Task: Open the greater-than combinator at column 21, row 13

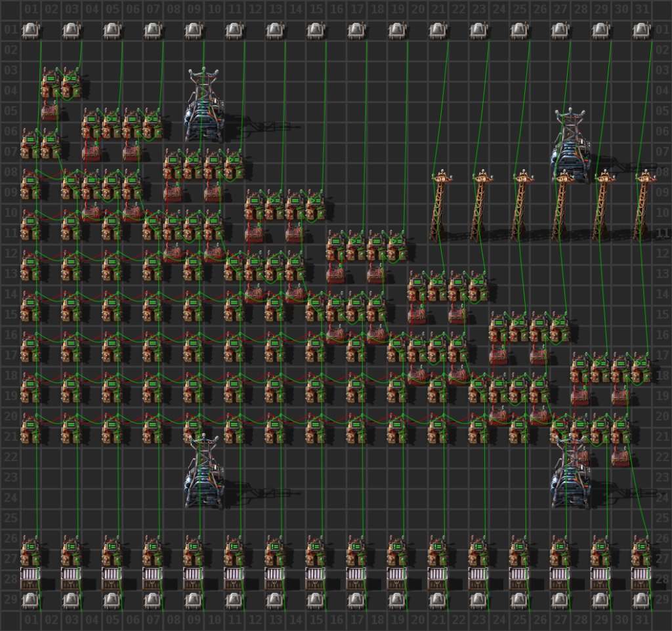Action: click(x=438, y=286)
